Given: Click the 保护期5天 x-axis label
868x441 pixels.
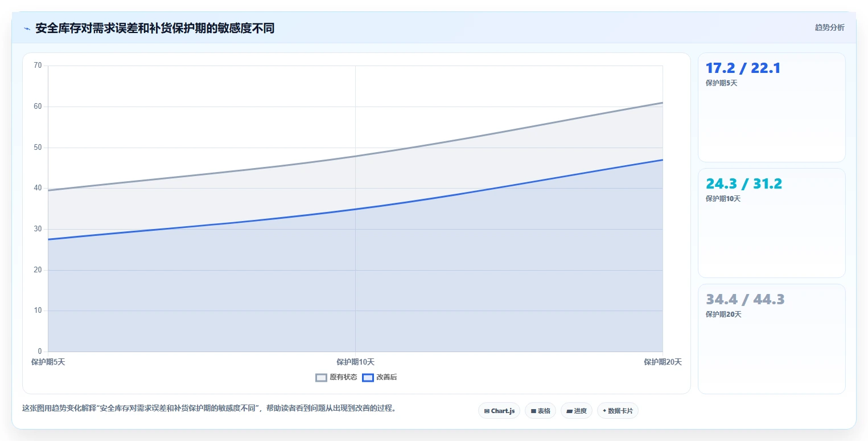Looking at the screenshot, I should tap(48, 362).
